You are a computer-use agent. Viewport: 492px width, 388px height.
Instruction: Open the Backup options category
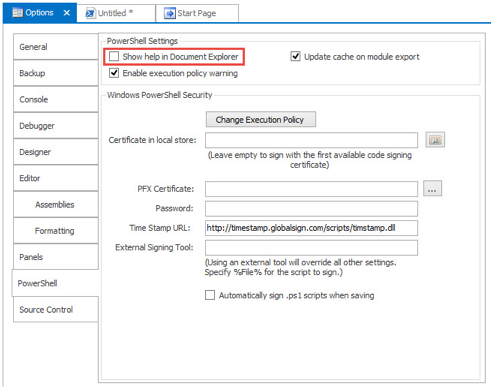56,73
